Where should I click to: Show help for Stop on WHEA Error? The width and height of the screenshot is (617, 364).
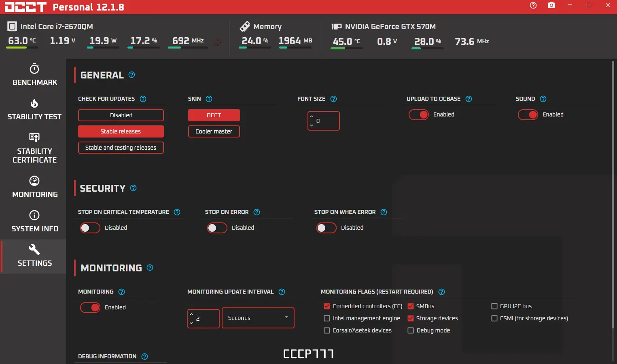pos(384,212)
